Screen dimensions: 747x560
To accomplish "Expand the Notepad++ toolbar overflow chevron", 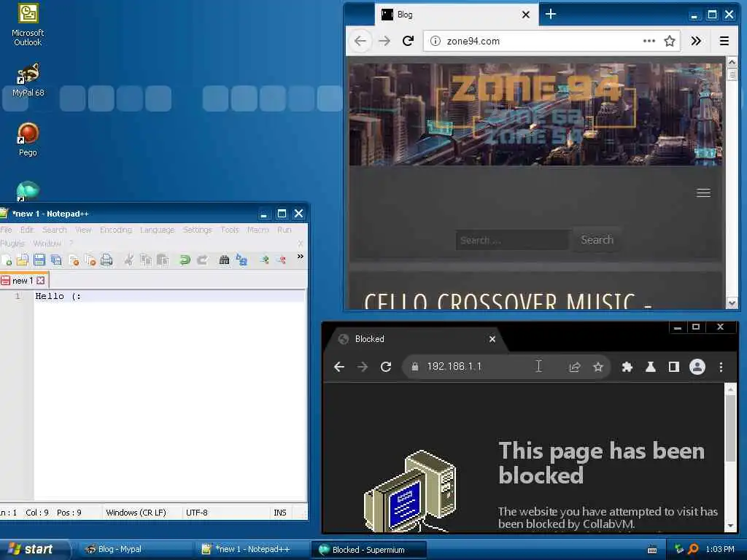I will [300, 257].
